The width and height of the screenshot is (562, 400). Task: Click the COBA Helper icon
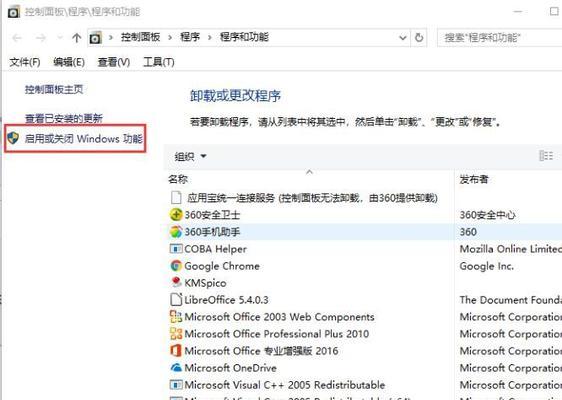[x=176, y=249]
